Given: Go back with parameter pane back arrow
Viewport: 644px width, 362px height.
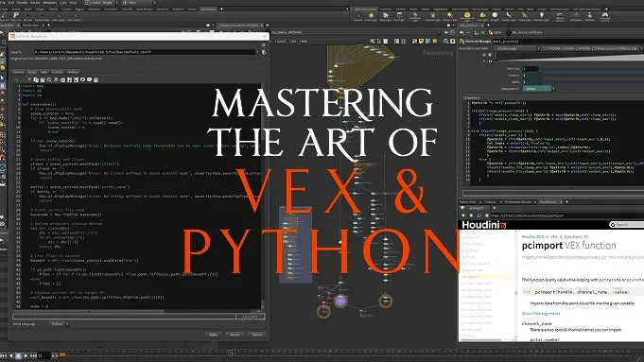Looking at the screenshot, I should click(461, 32).
